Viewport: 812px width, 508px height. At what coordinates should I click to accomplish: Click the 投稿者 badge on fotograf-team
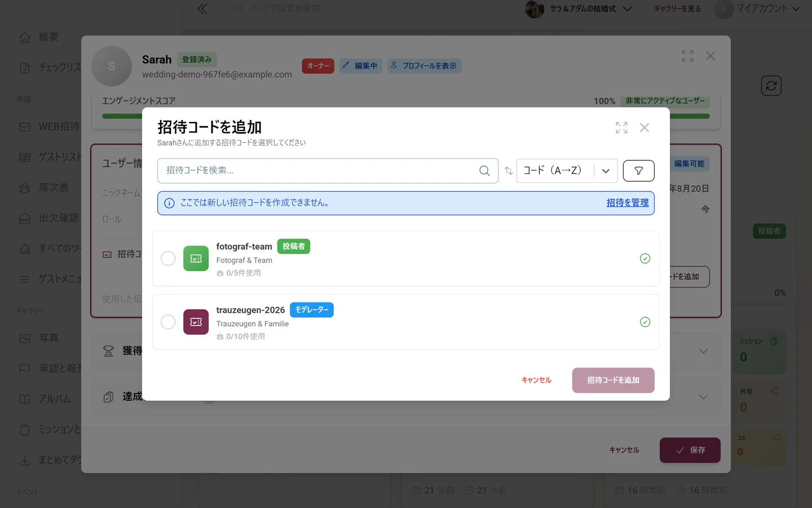tap(293, 246)
